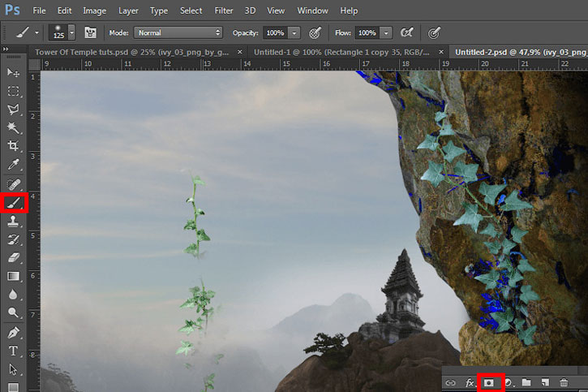This screenshot has width=588, height=392.
Task: Select the History Brush tool
Action: pos(14,239)
